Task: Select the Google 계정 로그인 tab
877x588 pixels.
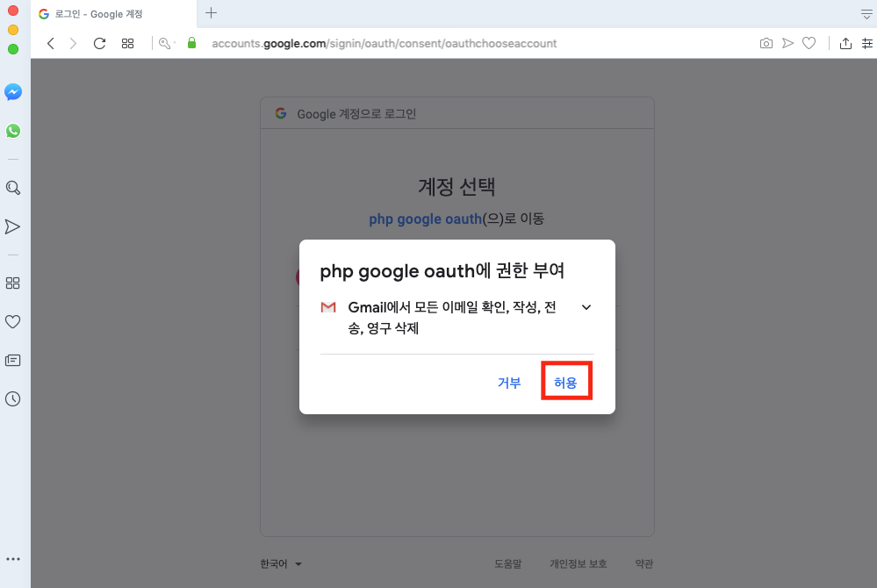Action: 113,14
